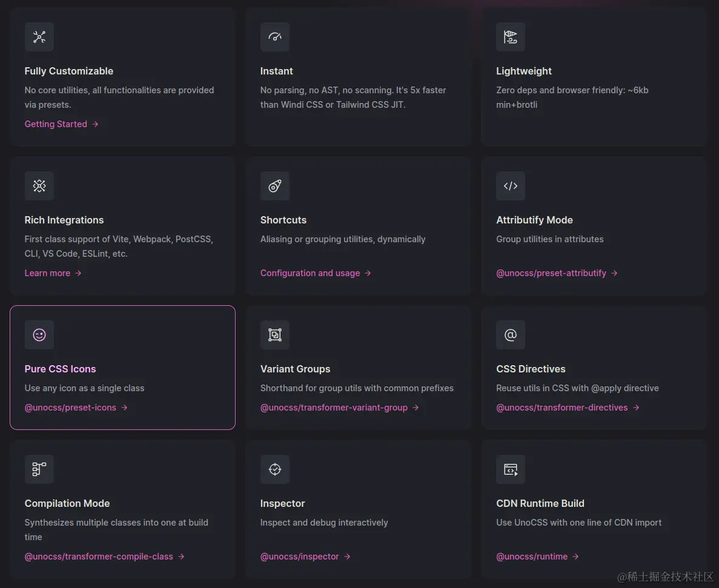Viewport: 719px width, 588px height.
Task: Click the Instant speedometer icon
Action: [275, 37]
